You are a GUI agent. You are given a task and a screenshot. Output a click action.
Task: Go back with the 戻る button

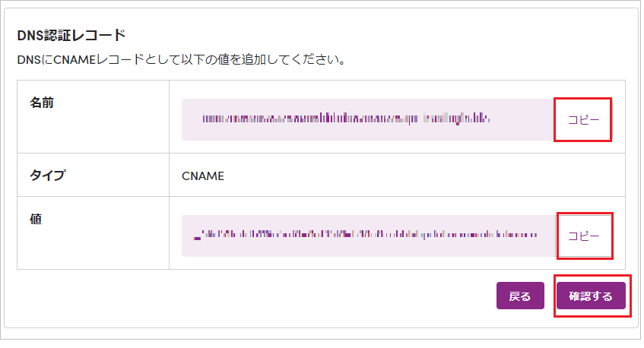520,296
